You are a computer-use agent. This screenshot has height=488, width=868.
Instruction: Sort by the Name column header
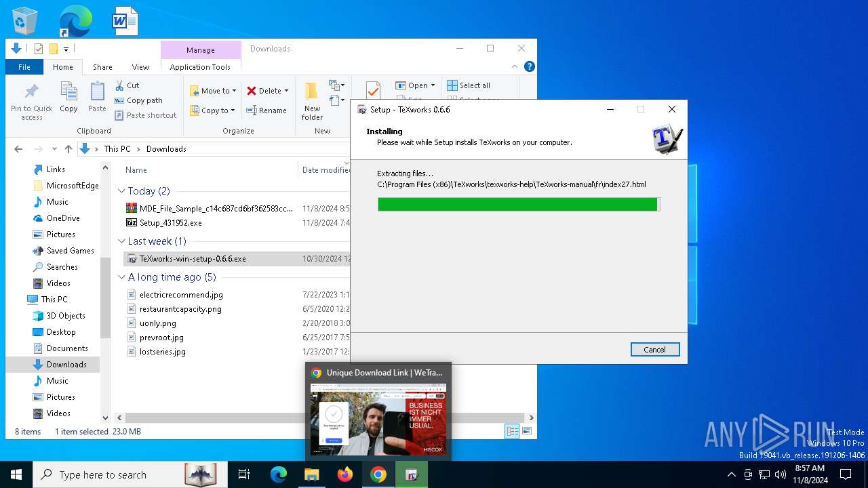point(136,170)
